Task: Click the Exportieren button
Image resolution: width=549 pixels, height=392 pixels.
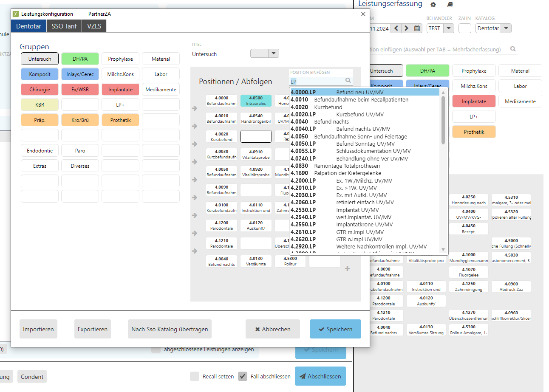Action: pos(92,329)
